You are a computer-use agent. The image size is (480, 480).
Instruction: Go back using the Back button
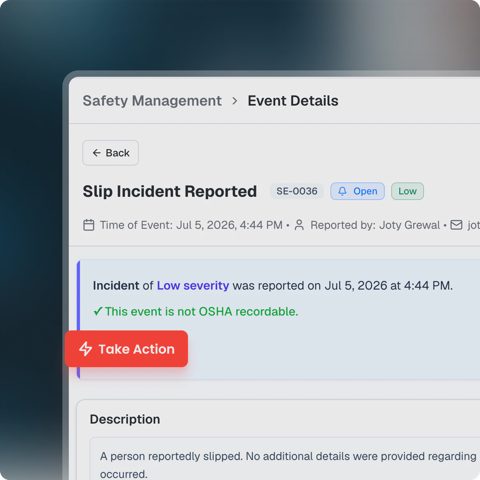(110, 153)
